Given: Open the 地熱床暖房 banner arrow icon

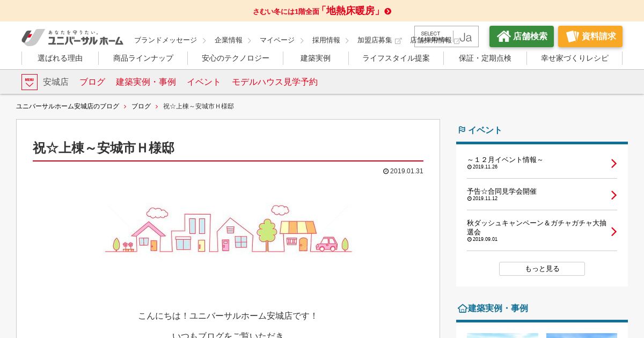Looking at the screenshot, I should pyautogui.click(x=388, y=11).
